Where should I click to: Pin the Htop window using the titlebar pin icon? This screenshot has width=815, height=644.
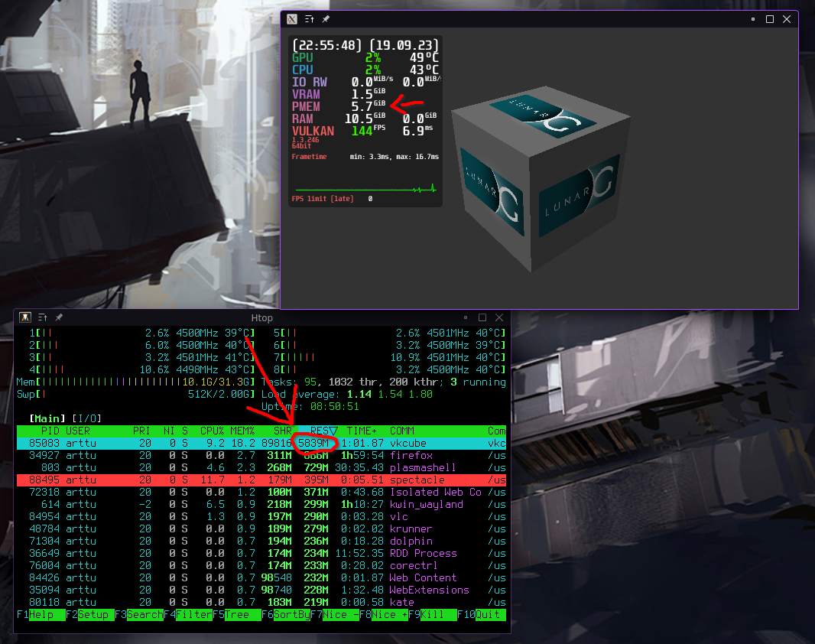[57, 317]
